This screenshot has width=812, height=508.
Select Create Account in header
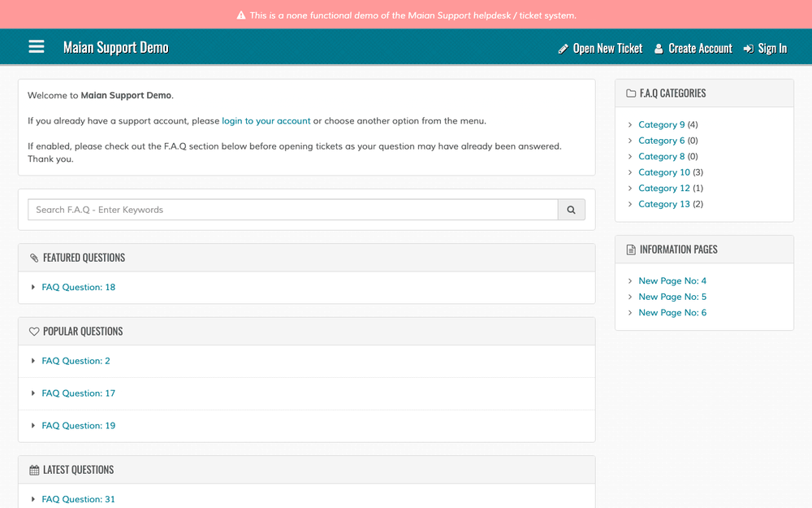tap(700, 49)
